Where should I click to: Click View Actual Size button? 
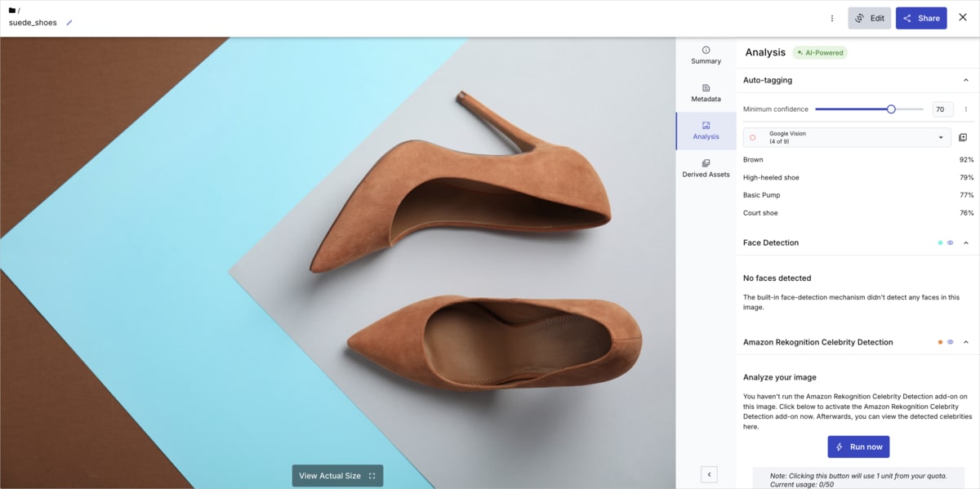(x=337, y=476)
